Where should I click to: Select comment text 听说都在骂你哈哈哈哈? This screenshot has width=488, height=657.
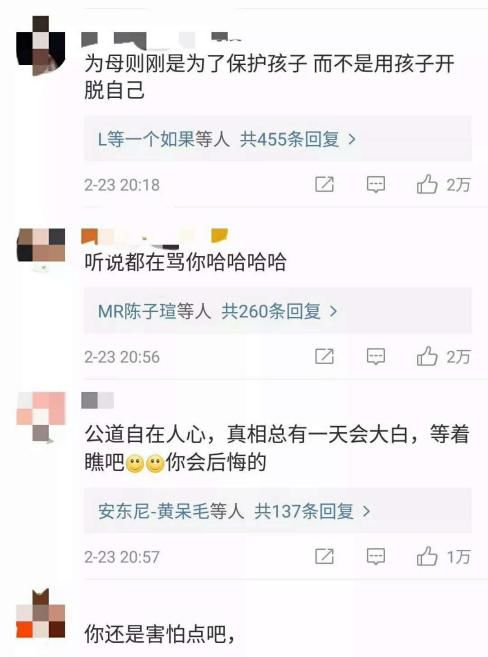click(x=186, y=262)
